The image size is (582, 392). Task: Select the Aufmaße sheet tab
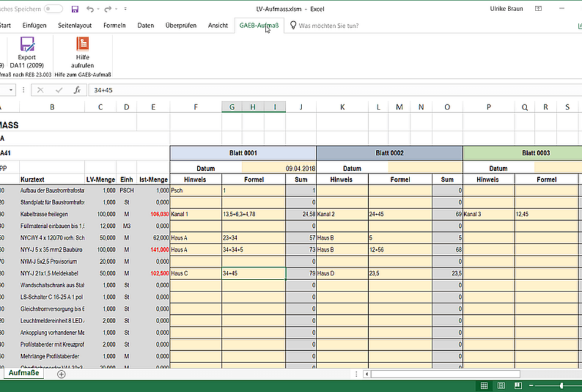coord(24,373)
